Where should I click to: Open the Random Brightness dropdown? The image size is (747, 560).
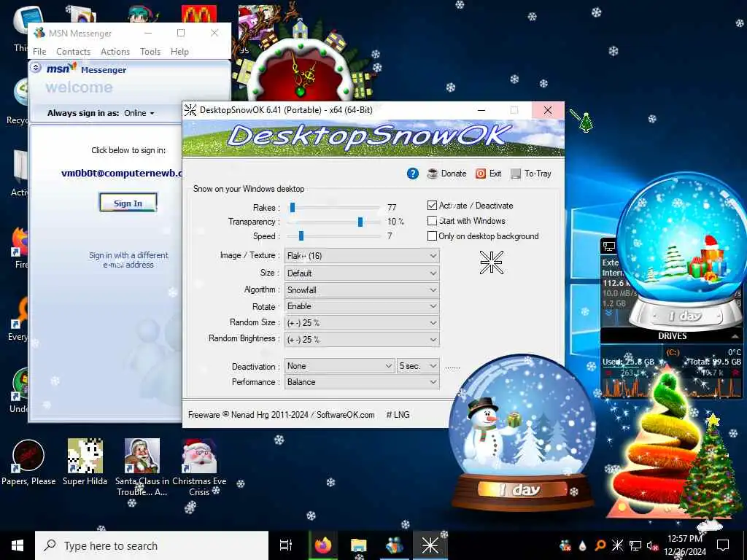[x=362, y=340]
